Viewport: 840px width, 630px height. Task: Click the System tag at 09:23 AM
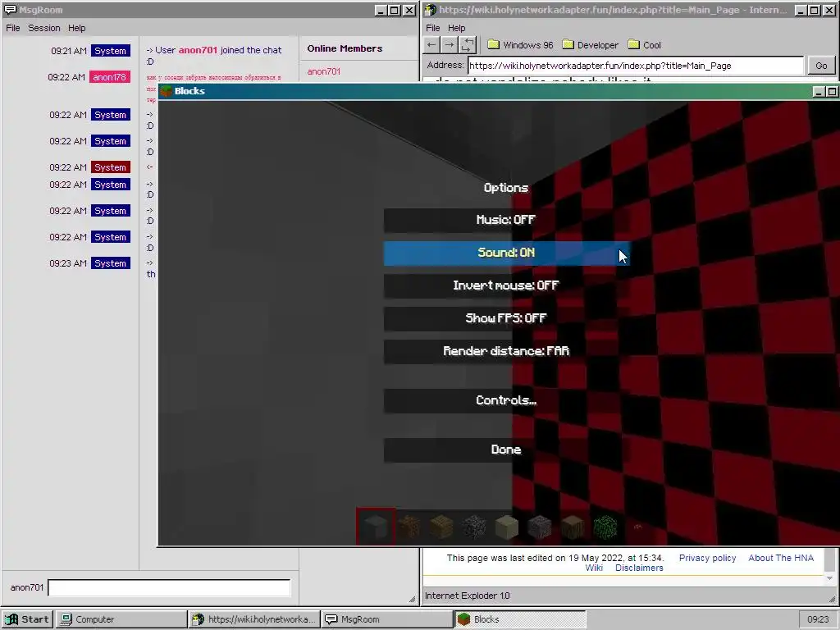[111, 263]
